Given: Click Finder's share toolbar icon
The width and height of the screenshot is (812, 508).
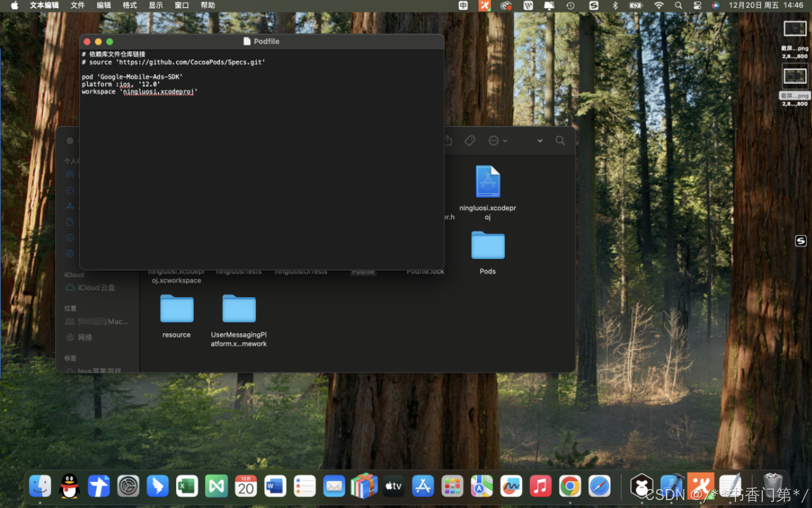Looking at the screenshot, I should [x=448, y=141].
